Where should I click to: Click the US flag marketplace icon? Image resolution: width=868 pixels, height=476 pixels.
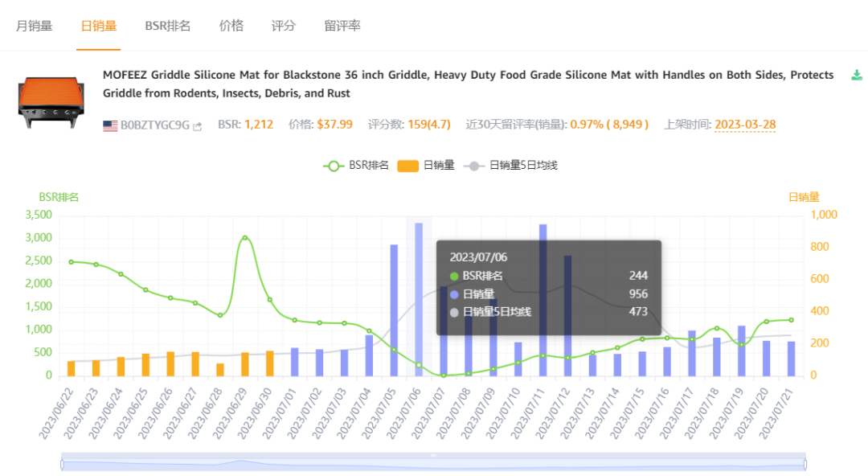pos(110,125)
